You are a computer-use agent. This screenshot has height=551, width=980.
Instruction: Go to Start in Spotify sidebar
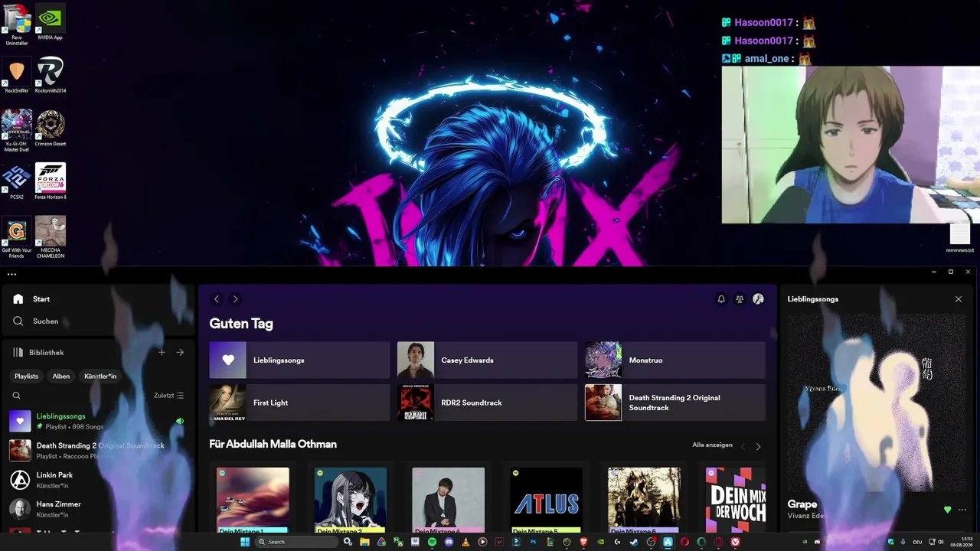pyautogui.click(x=31, y=299)
